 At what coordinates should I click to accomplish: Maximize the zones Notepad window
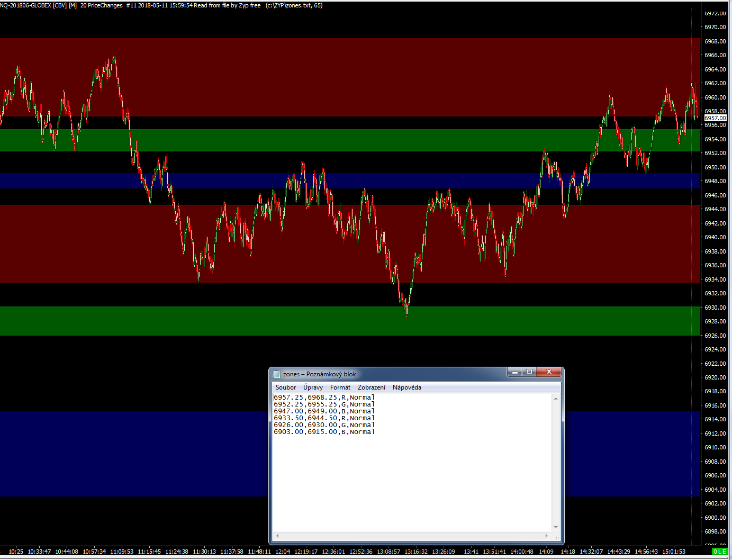tap(529, 372)
